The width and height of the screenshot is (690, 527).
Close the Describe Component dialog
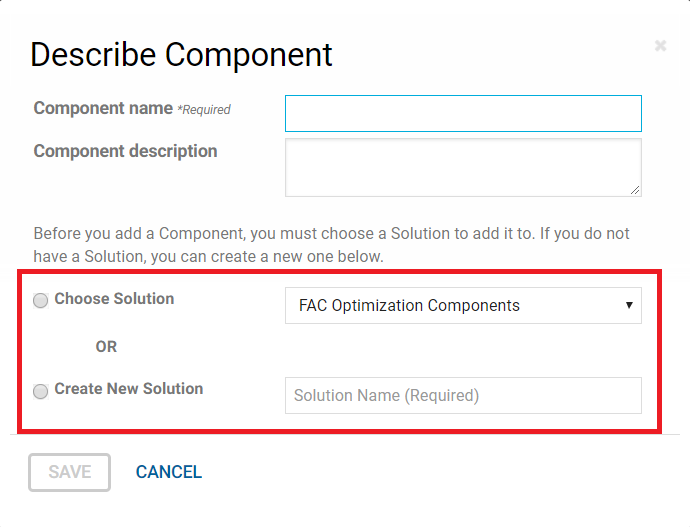click(x=660, y=46)
